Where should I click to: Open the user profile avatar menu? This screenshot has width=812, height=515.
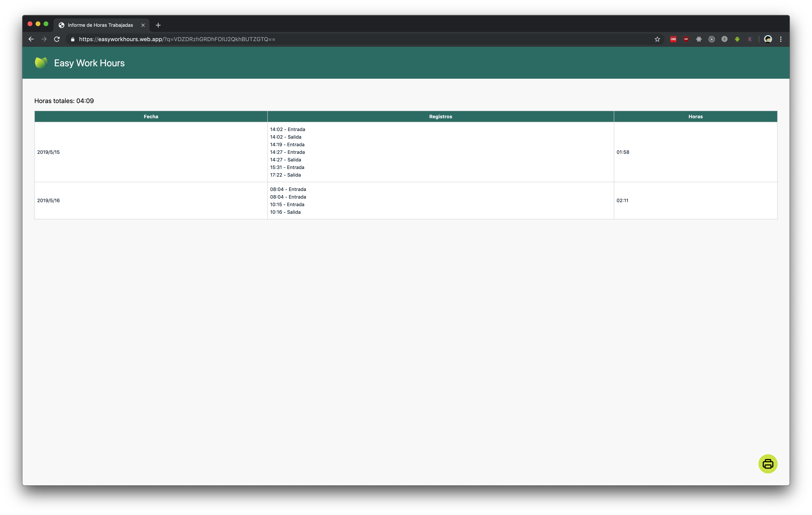(x=768, y=39)
